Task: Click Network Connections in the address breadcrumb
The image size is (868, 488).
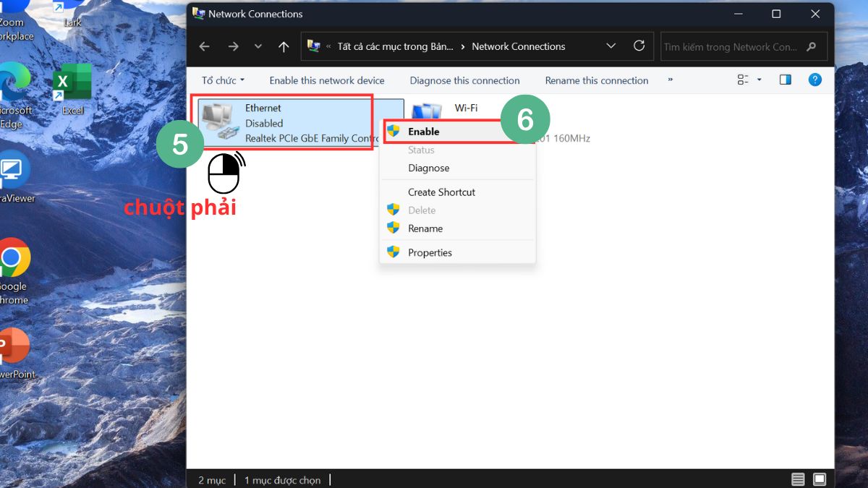Action: pyautogui.click(x=518, y=46)
